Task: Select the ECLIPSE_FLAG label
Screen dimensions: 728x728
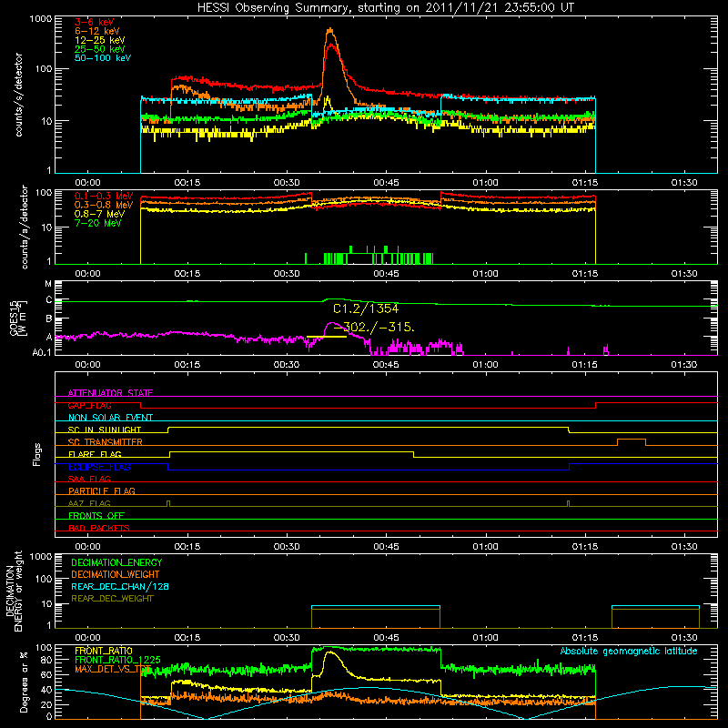Action: [99, 467]
